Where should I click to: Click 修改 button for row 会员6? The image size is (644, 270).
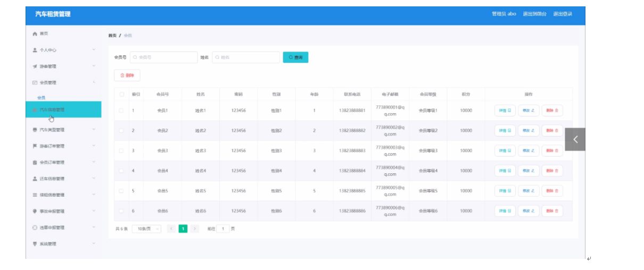tap(529, 211)
